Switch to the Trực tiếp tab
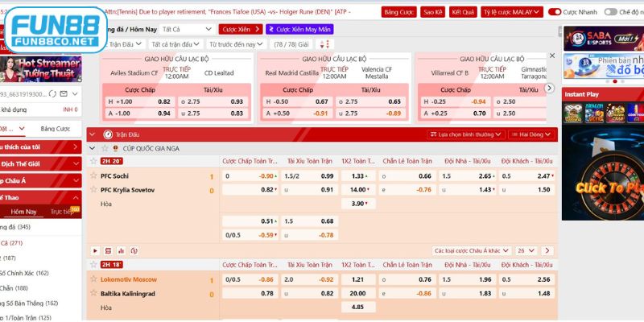 pos(62,212)
